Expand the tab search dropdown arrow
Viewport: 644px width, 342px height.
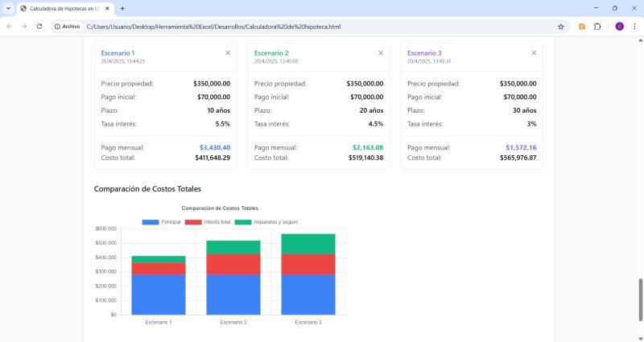pos(10,8)
